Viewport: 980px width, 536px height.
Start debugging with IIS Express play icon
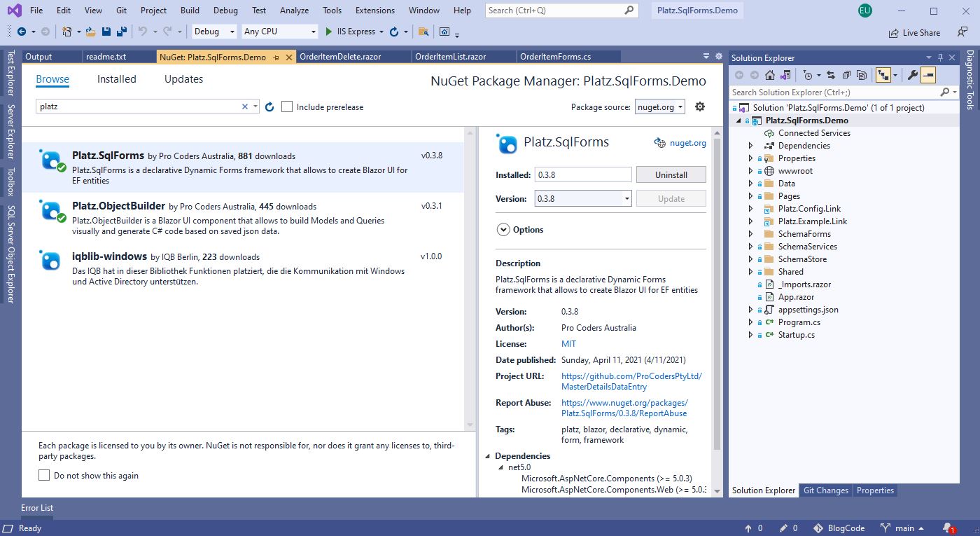click(x=329, y=32)
